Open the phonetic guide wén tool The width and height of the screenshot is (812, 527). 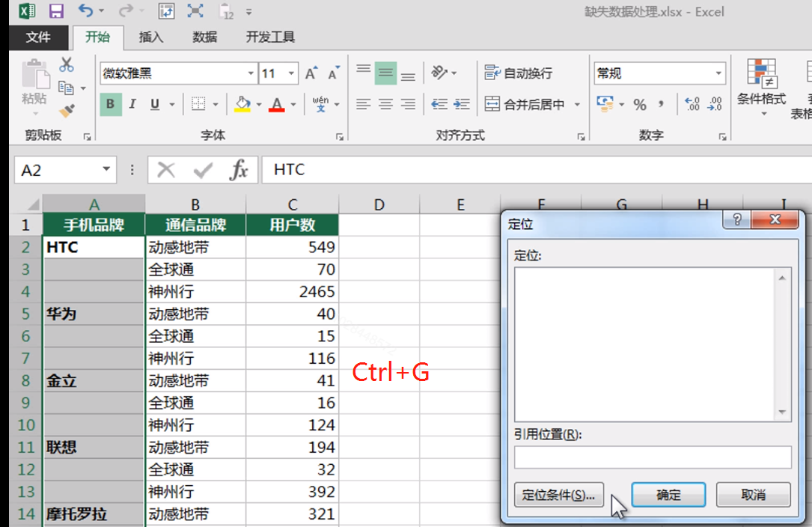(x=320, y=104)
